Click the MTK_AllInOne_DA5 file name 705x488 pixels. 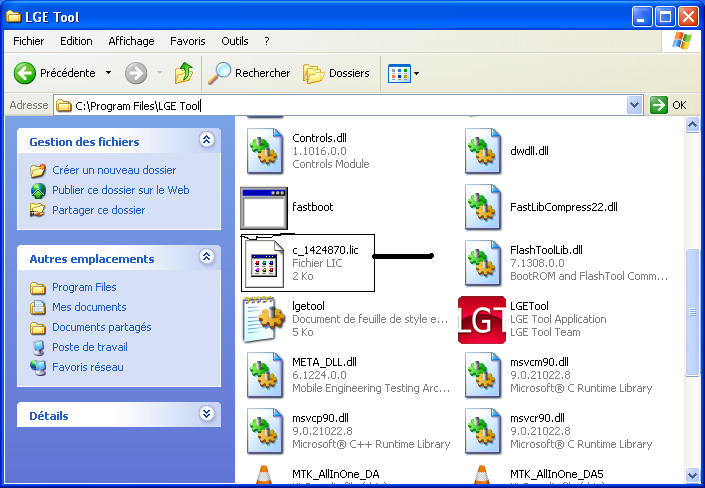pos(557,474)
